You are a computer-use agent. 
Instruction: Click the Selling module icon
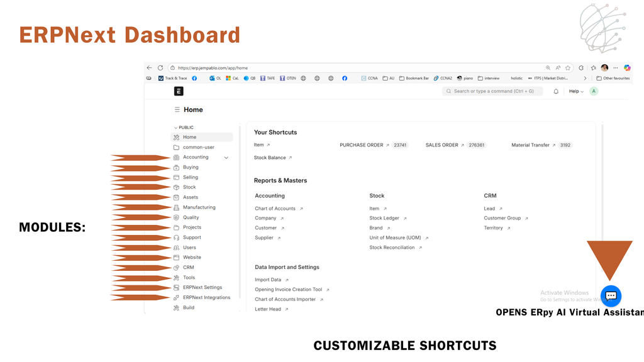(176, 177)
